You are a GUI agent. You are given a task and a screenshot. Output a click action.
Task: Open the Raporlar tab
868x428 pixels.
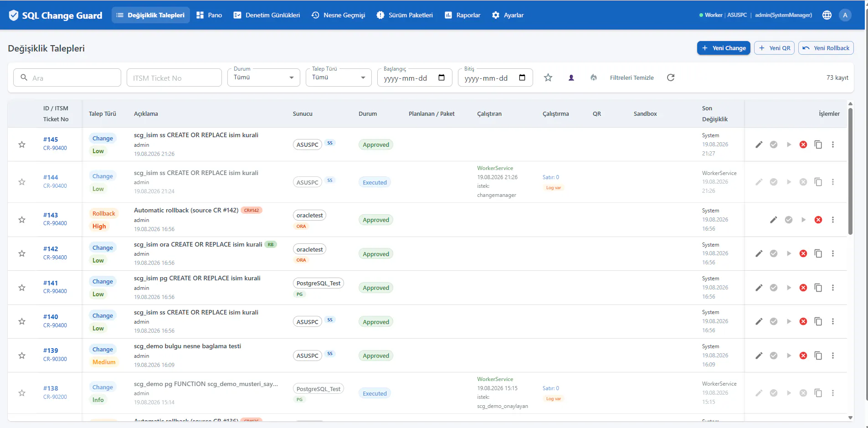[462, 15]
